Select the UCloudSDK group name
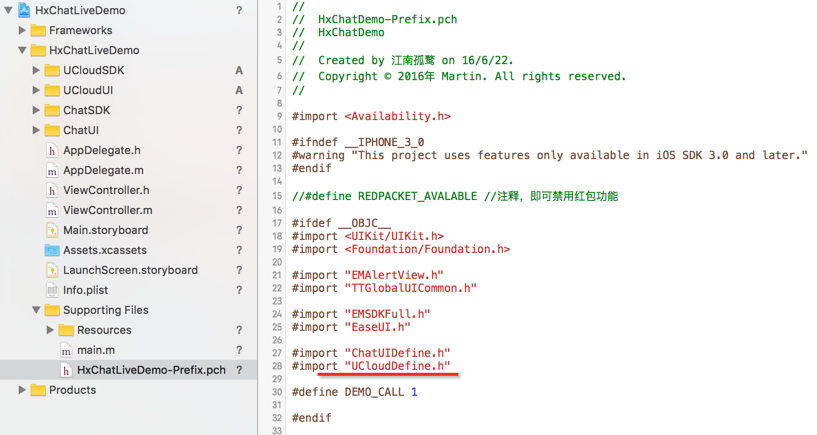This screenshot has width=817, height=435. pos(94,70)
